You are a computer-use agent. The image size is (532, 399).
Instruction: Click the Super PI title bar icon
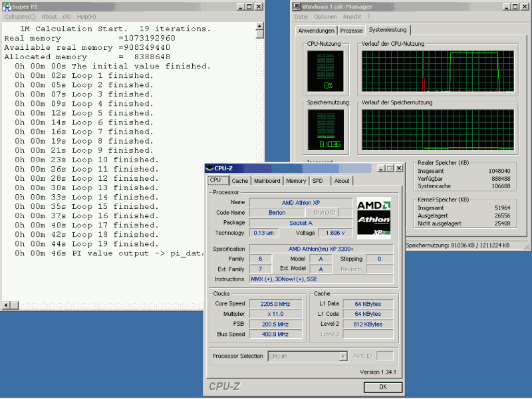[x=7, y=7]
